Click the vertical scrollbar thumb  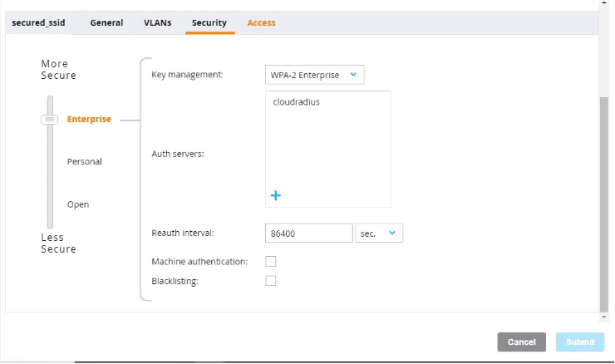[x=604, y=199]
